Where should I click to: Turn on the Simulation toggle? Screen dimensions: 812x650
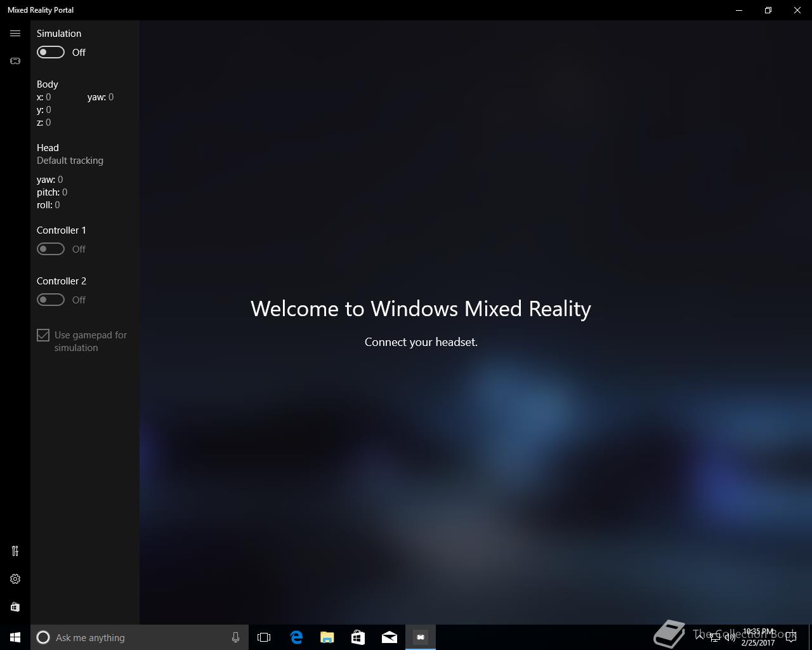[x=51, y=52]
